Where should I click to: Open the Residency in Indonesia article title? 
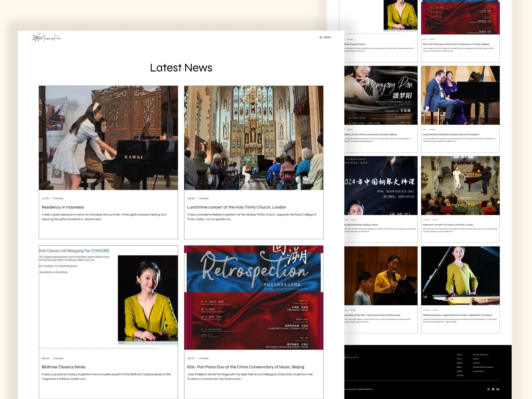click(x=63, y=207)
